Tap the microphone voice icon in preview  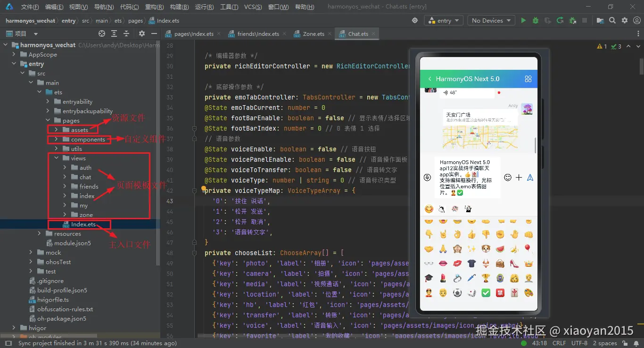coord(427,177)
